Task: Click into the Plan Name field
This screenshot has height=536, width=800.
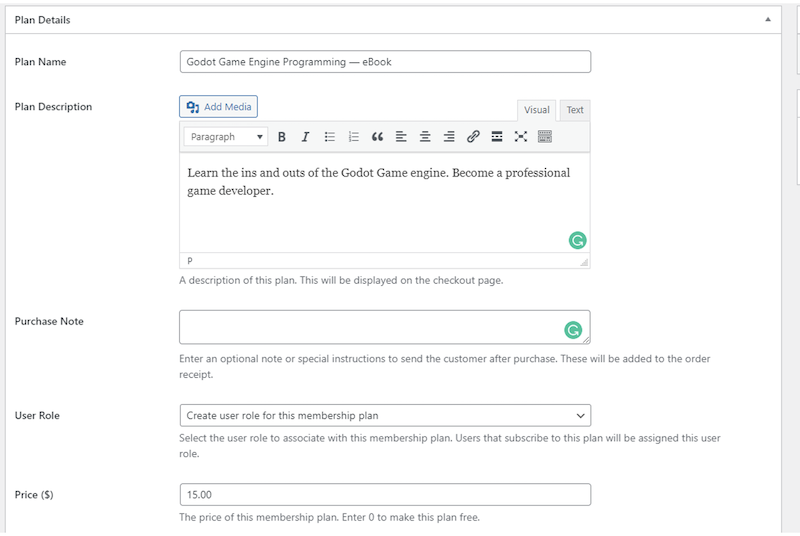Action: coord(385,62)
